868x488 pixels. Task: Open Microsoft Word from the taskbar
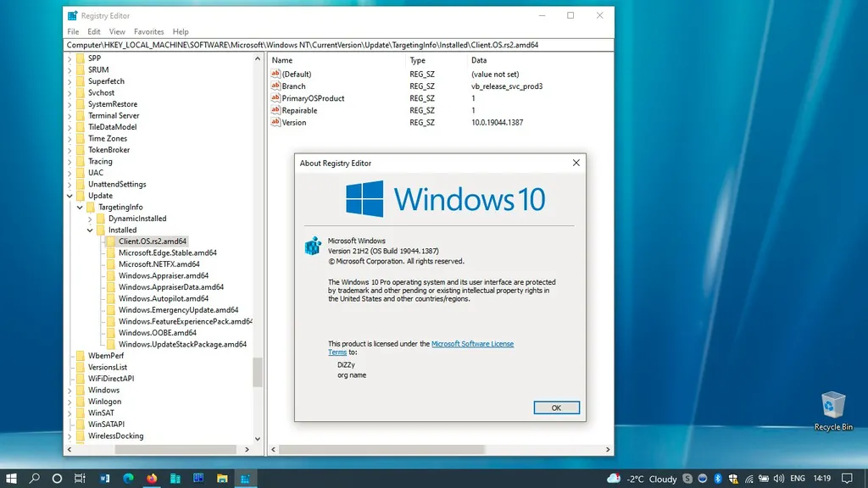point(105,479)
